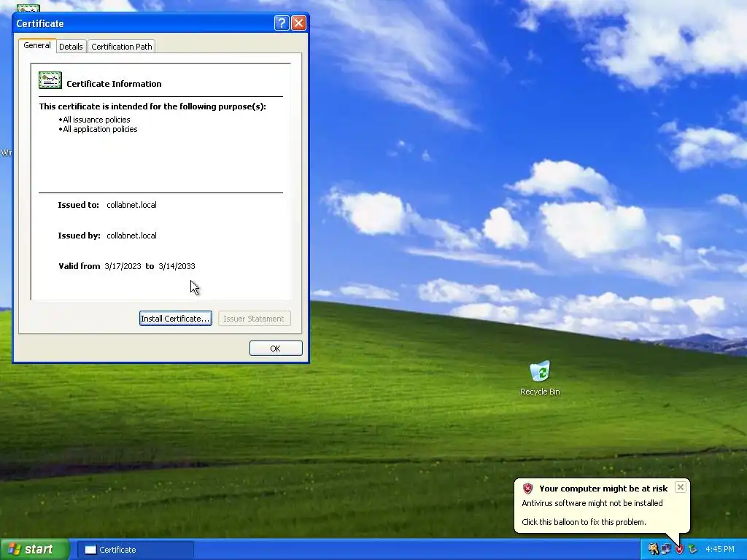The image size is (747, 560).
Task: Confirm the dialog with the OK button
Action: point(275,348)
